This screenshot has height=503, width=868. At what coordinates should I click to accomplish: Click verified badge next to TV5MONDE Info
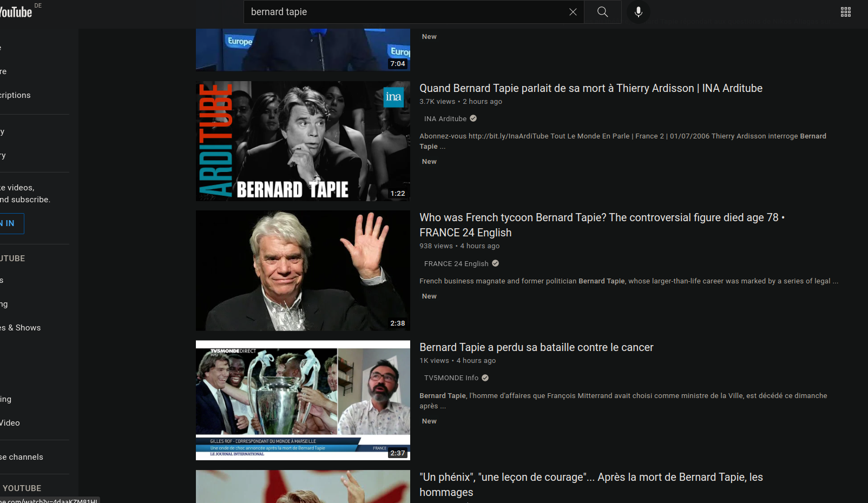tap(485, 378)
